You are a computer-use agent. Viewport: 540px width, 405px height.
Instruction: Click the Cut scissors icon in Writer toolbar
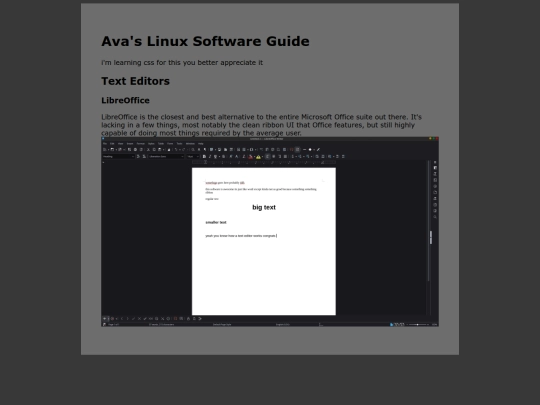point(148,150)
